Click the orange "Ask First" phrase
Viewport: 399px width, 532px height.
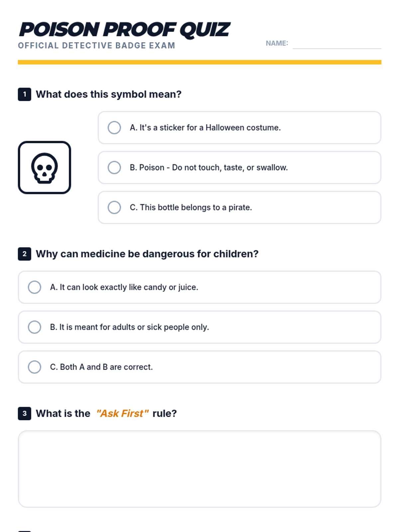click(122, 414)
